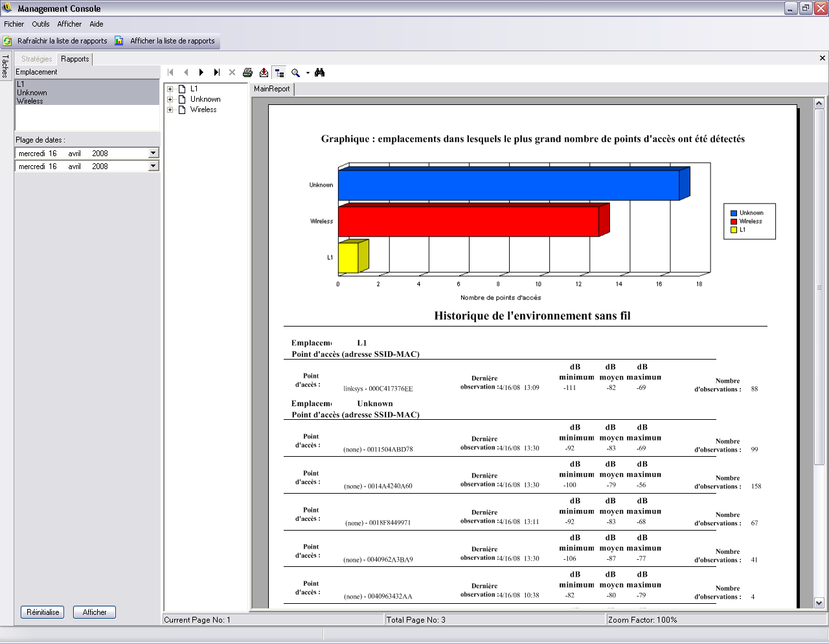829x644 pixels.
Task: Expand the L1 tree node
Action: tap(170, 89)
